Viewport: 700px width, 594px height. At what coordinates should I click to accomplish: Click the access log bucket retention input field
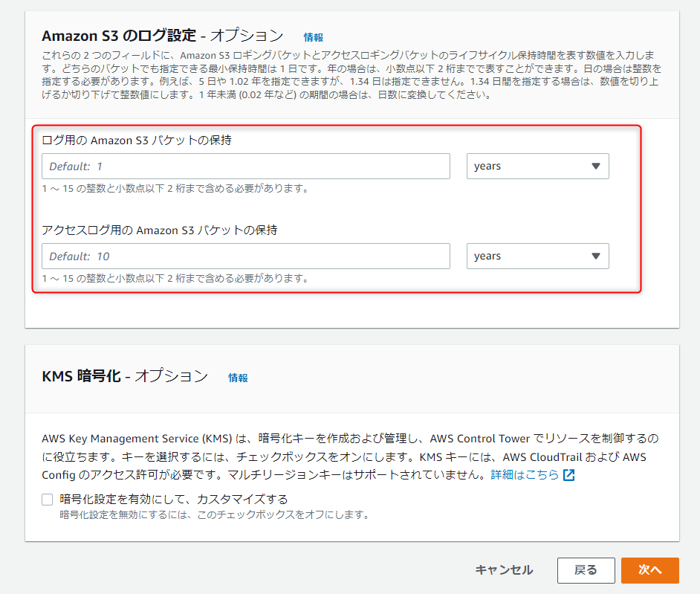click(246, 256)
